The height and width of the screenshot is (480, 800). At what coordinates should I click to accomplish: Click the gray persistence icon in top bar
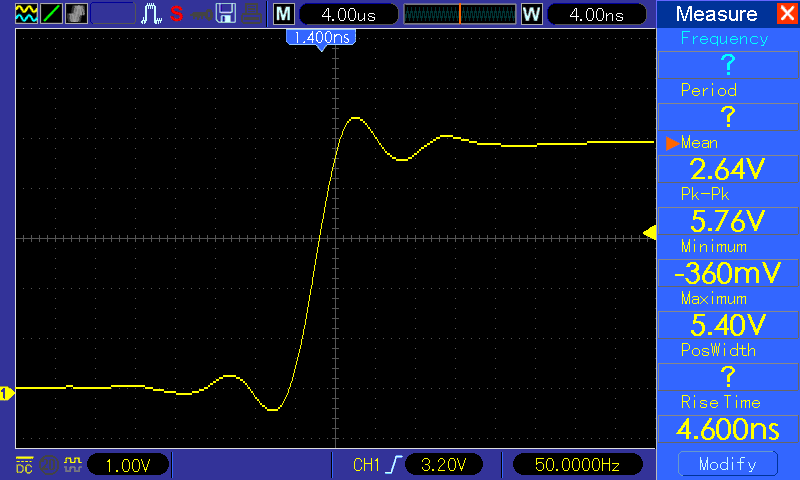pyautogui.click(x=77, y=14)
